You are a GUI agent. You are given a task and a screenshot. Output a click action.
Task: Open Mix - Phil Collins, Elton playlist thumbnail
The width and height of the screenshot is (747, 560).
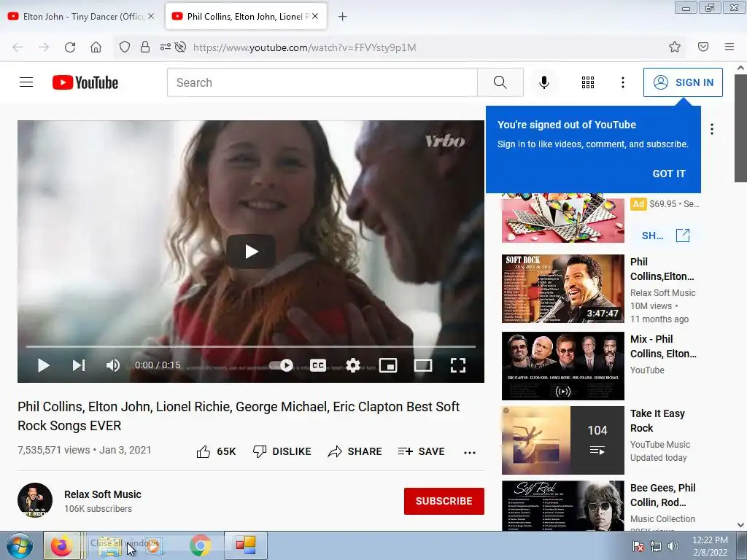tap(562, 366)
